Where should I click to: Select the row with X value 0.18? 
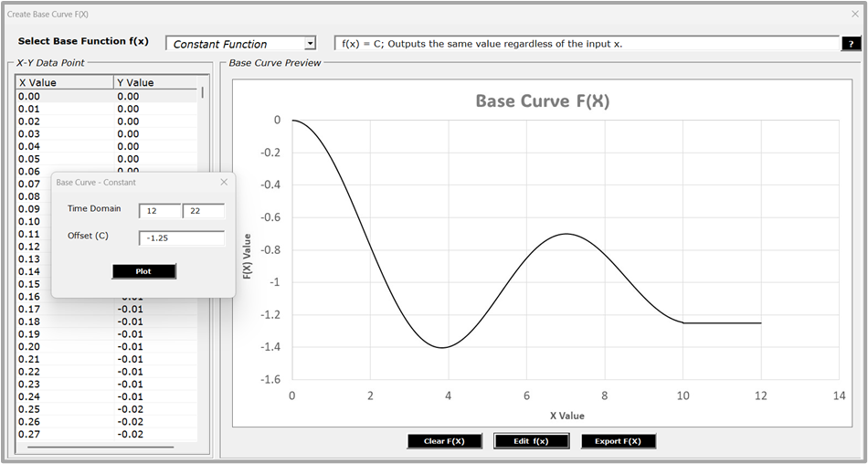pos(106,322)
